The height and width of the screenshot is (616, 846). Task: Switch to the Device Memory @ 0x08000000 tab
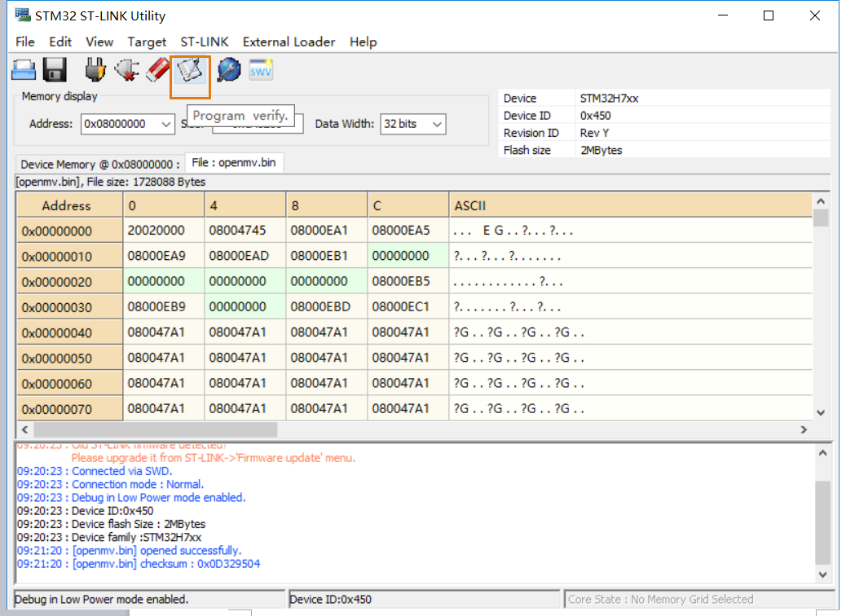[x=100, y=164]
